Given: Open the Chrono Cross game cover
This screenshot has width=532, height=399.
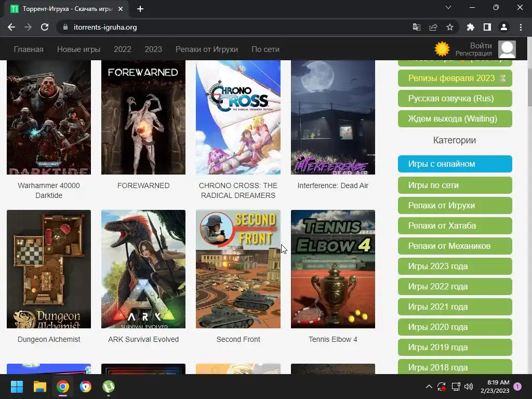Looking at the screenshot, I should pos(238,117).
